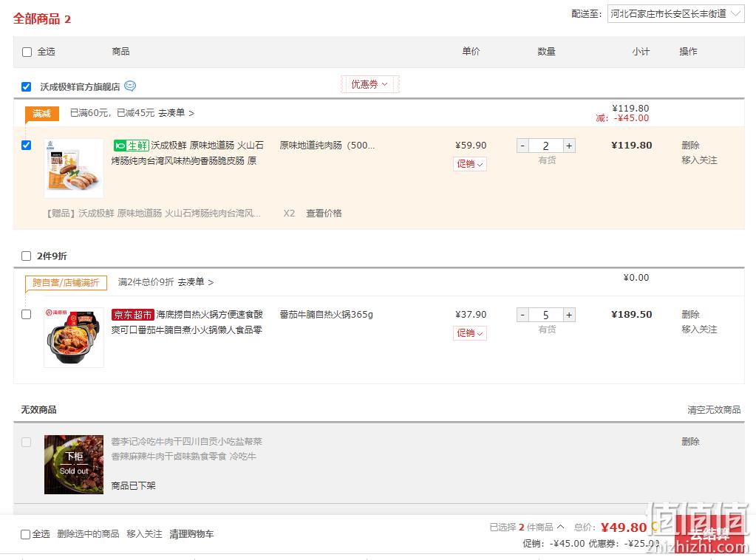Click the 番茄牛腩自热火锅365g spec text

point(327,314)
